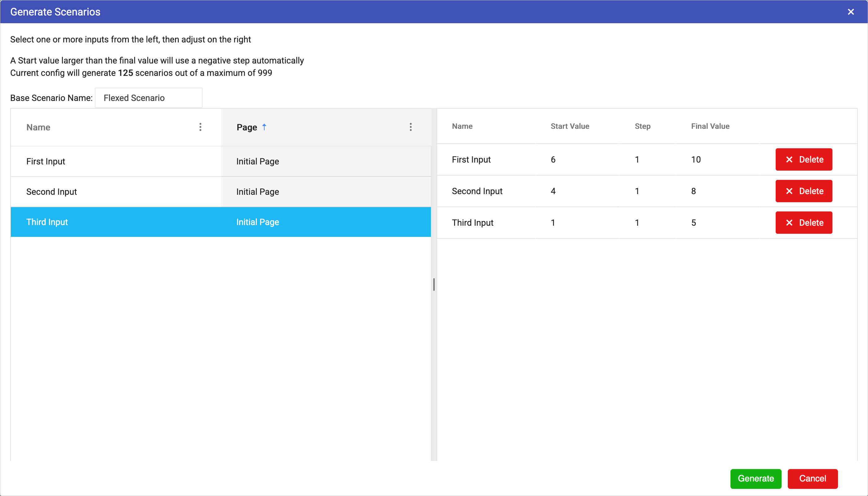The width and height of the screenshot is (868, 496).
Task: Click the Page column header
Action: coord(247,128)
